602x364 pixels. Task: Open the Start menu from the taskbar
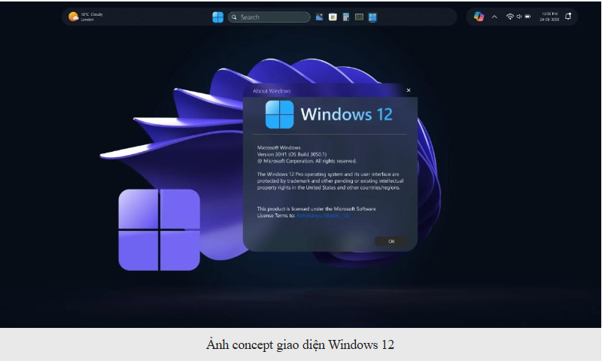pyautogui.click(x=217, y=17)
